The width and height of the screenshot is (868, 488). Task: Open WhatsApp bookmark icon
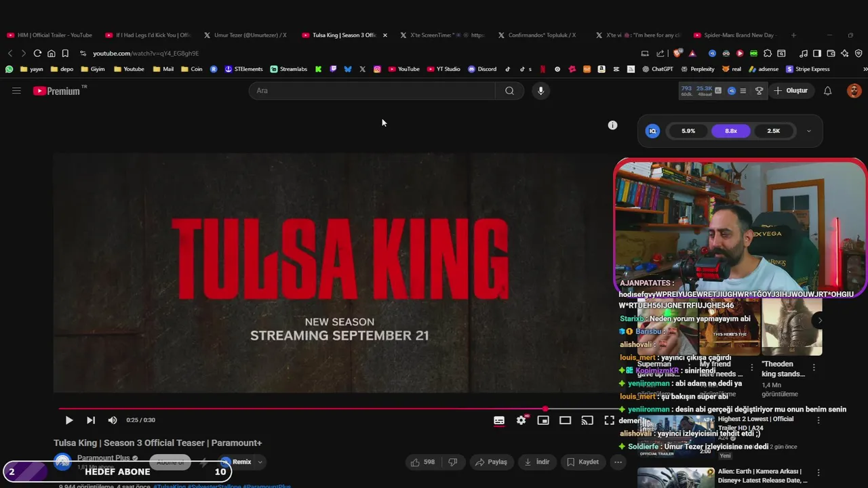coord(9,69)
